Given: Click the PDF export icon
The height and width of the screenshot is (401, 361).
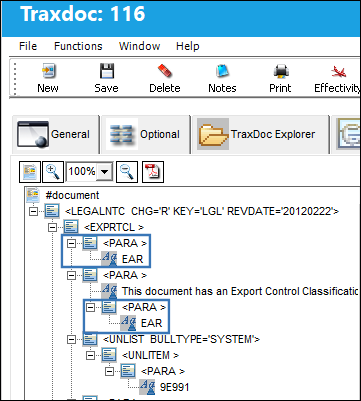Looking at the screenshot, I should click(x=153, y=172).
